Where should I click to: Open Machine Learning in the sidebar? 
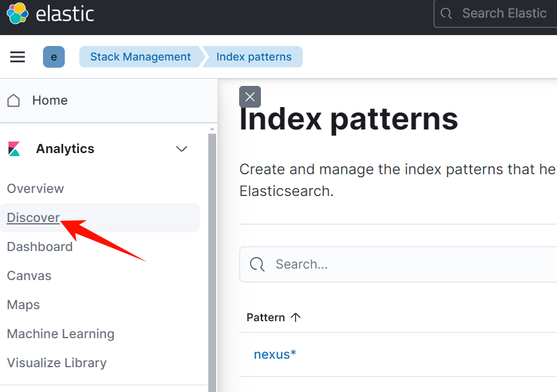point(61,334)
